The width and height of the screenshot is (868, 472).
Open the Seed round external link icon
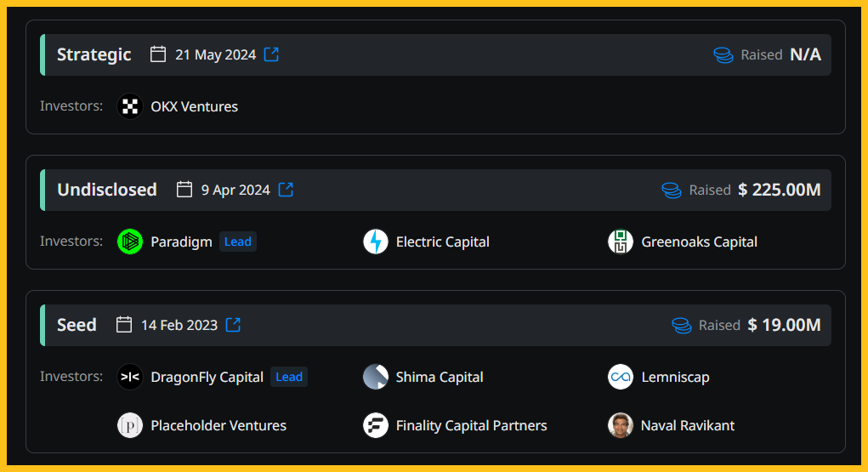[x=233, y=325]
